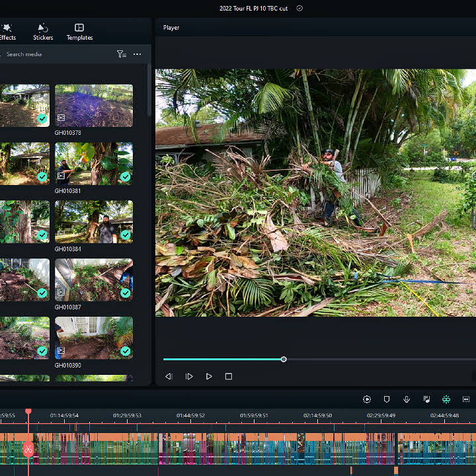Click the checkmark on the GH010390 clip
The image size is (476, 476).
[x=125, y=351]
